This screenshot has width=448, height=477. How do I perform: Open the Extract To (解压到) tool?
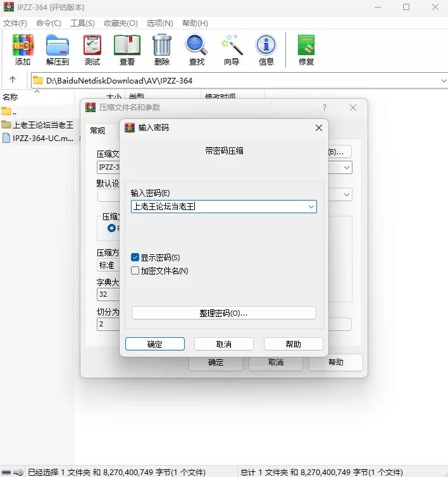coord(58,50)
